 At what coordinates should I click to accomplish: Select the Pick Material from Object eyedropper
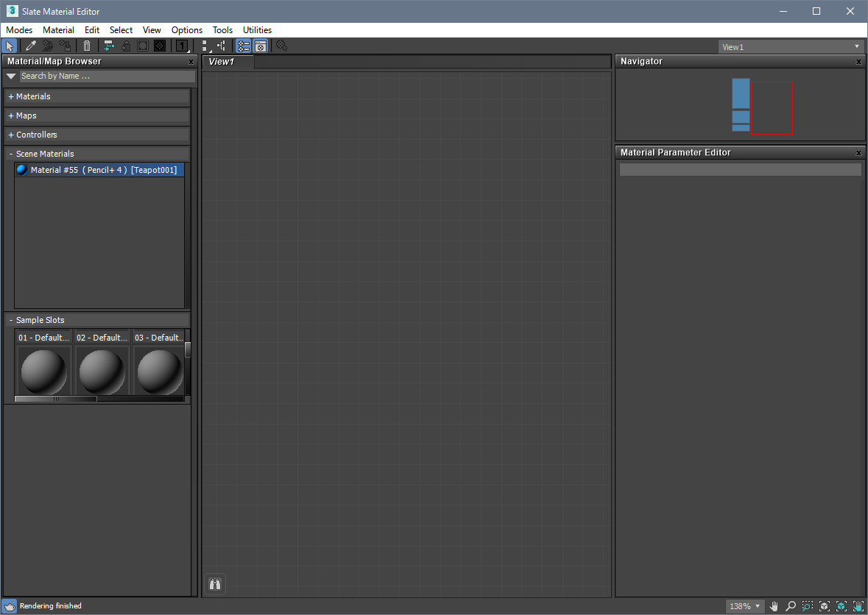[x=31, y=46]
